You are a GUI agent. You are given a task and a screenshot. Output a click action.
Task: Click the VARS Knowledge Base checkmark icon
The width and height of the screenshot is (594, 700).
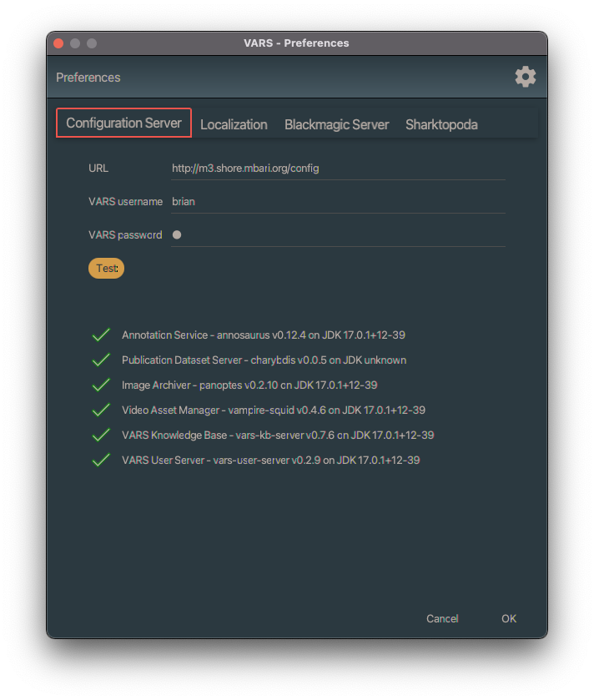[x=100, y=435]
